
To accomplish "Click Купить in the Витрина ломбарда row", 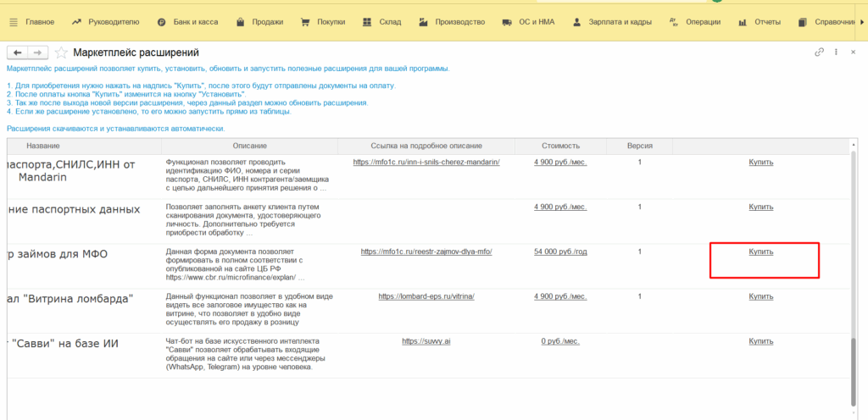I will pos(761,296).
